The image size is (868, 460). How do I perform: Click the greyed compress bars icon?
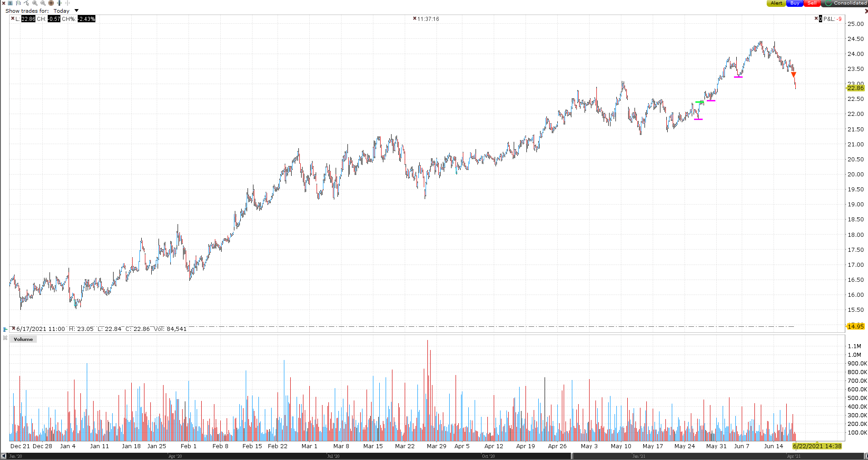pyautogui.click(x=68, y=3)
